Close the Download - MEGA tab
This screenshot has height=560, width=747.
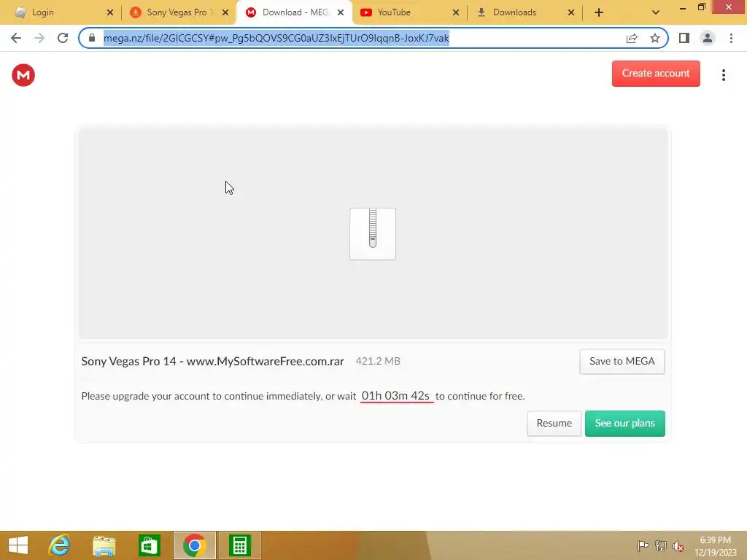(340, 12)
